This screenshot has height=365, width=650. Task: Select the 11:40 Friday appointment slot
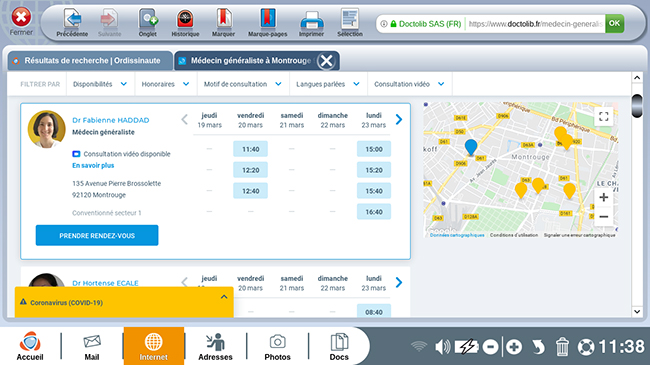coord(250,149)
